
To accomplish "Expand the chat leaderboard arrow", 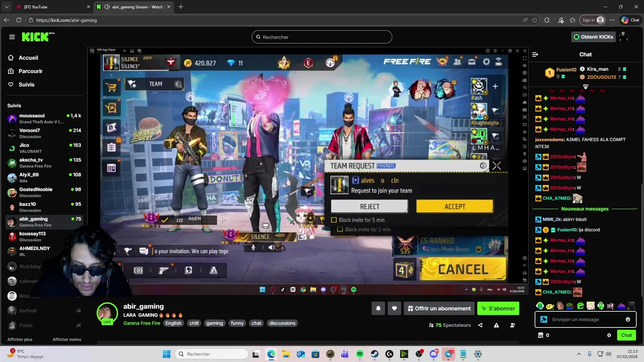I will (x=586, y=87).
